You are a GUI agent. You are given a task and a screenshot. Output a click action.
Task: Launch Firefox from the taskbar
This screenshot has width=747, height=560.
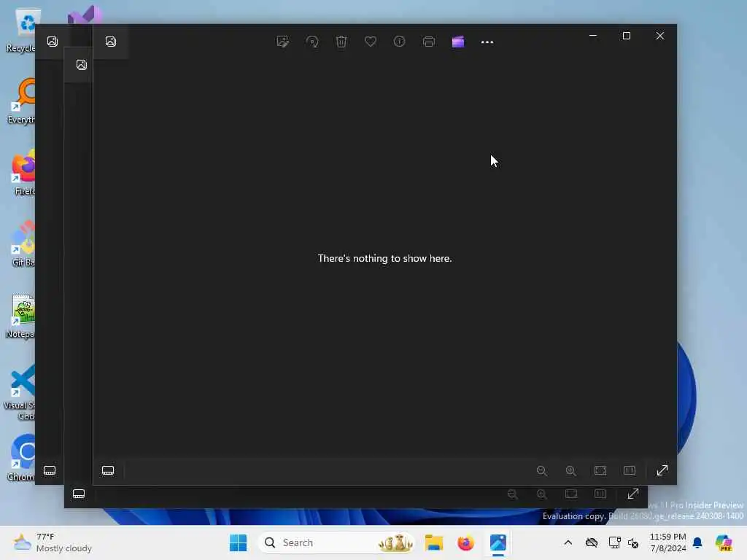[465, 542]
